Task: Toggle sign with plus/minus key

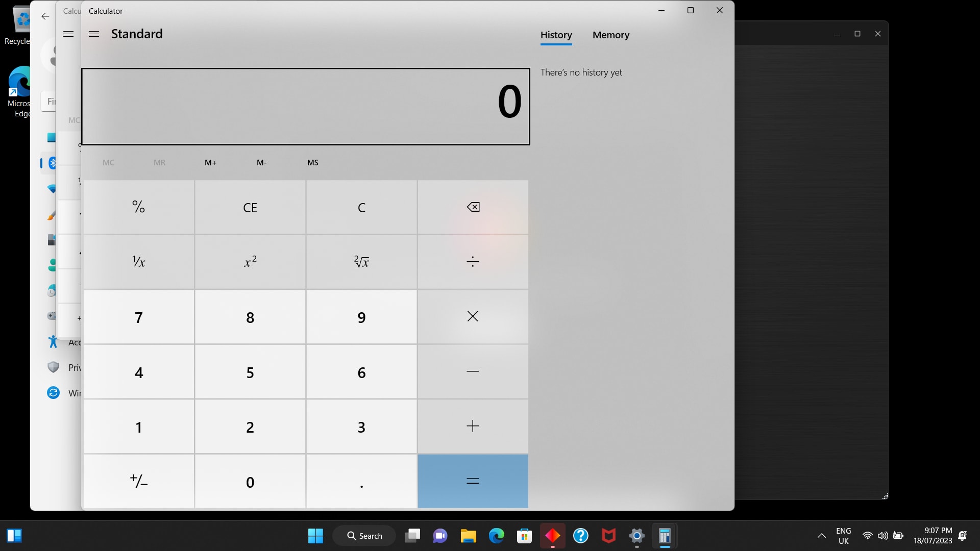Action: coord(139,481)
